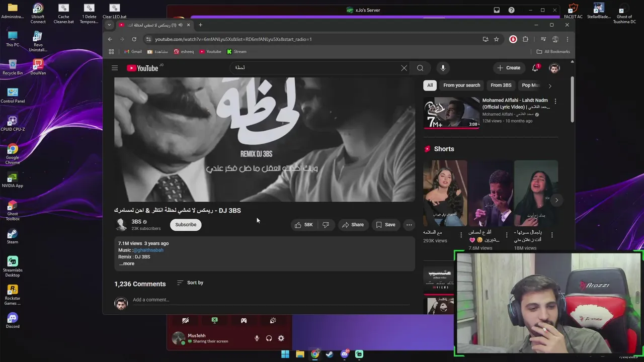Screen dimensions: 644x362
Task: Play the DJ 3BS video player
Action: point(265,139)
